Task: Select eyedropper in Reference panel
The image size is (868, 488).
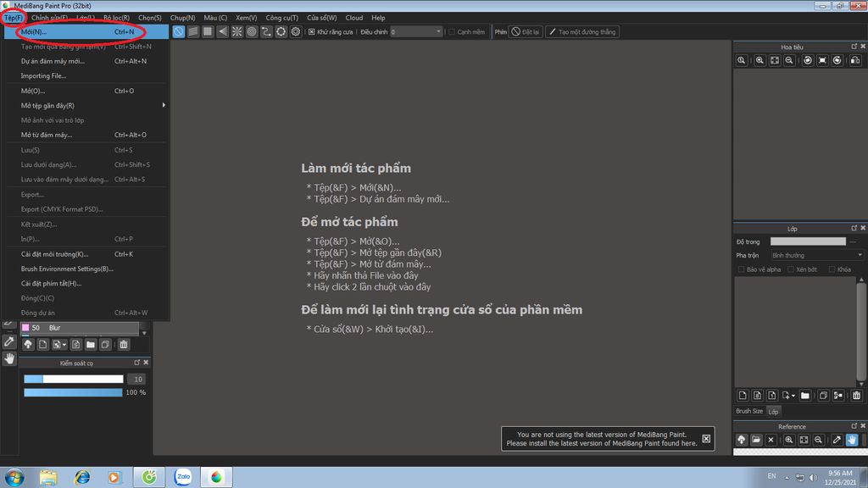Action: 837,440
